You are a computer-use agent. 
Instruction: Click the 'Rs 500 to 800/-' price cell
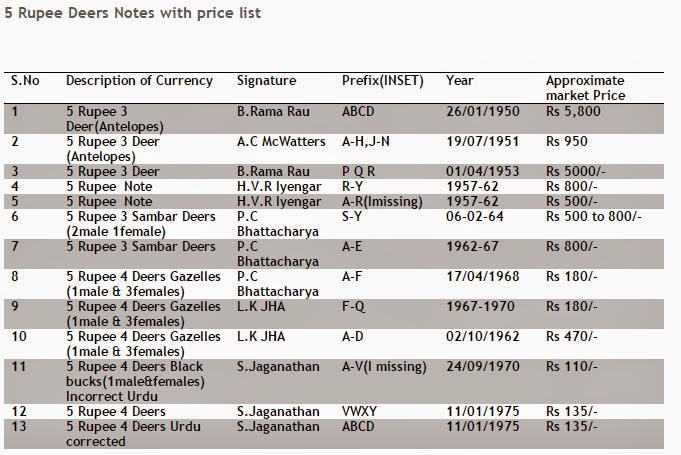coord(593,216)
